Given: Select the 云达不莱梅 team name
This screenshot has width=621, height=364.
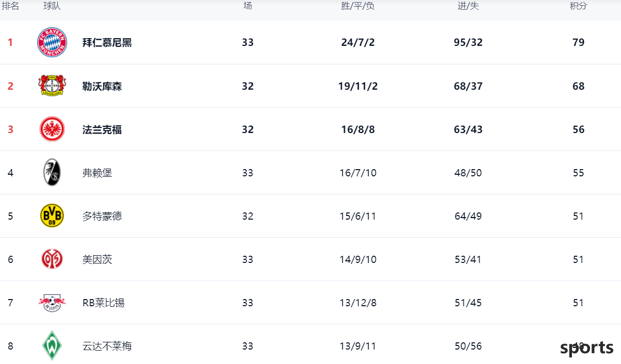Looking at the screenshot, I should click(107, 345).
